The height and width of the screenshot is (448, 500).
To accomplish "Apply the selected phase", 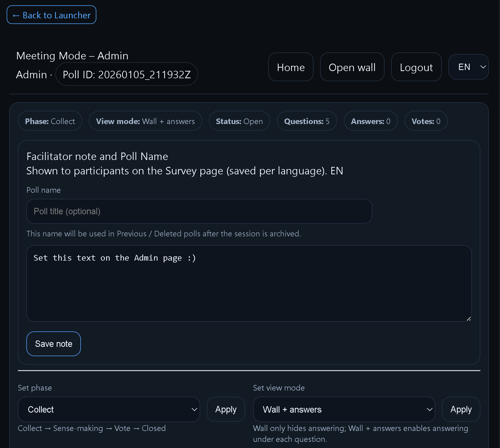I will [226, 409].
